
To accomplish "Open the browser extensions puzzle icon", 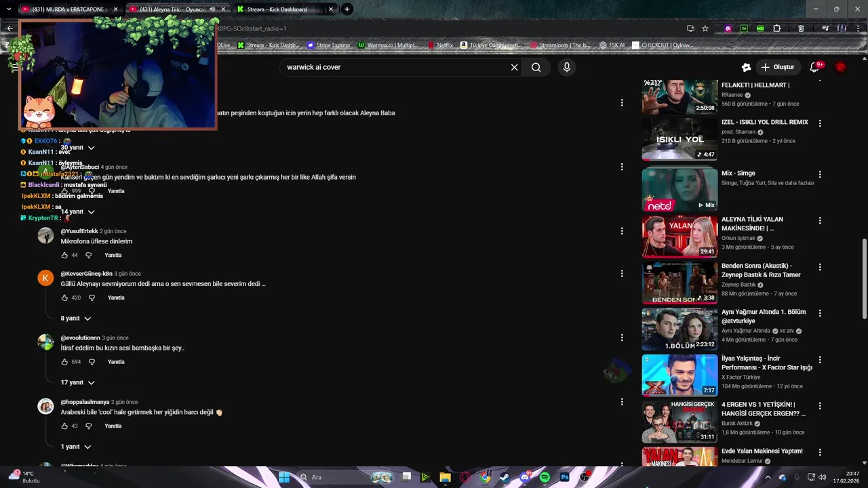I will [x=777, y=28].
